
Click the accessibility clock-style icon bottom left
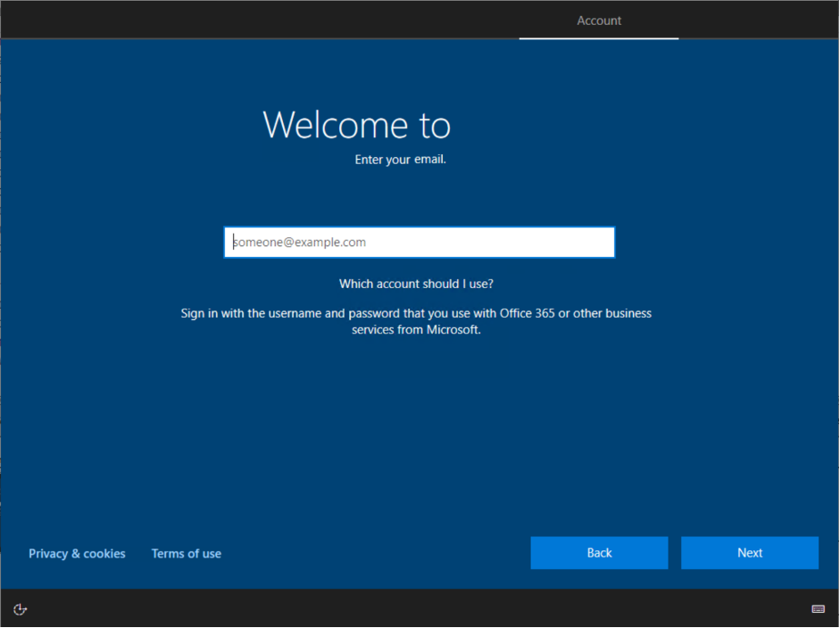pos(20,609)
